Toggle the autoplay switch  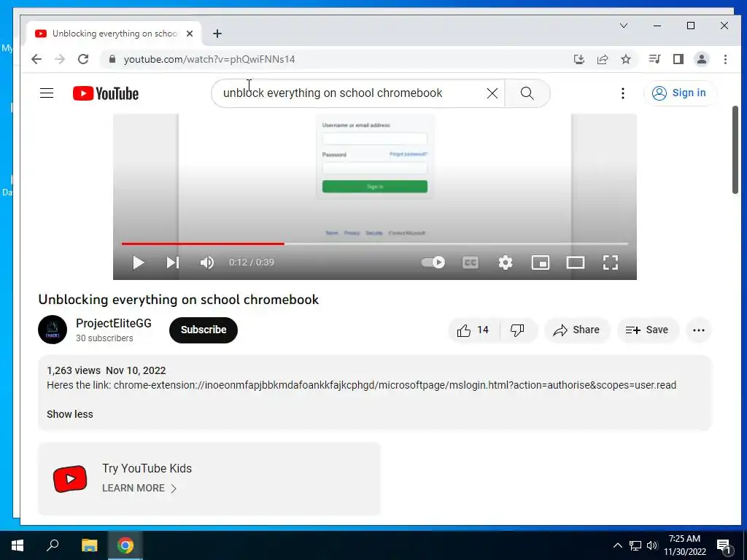coord(433,262)
